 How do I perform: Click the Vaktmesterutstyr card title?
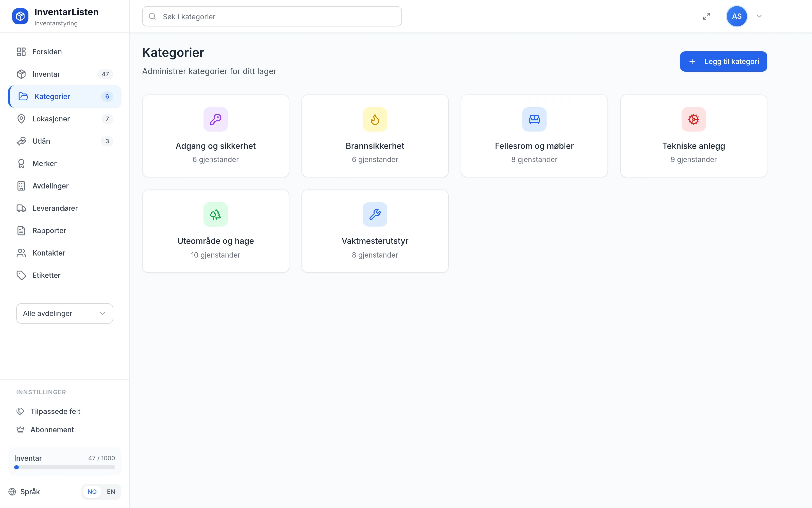(x=375, y=241)
